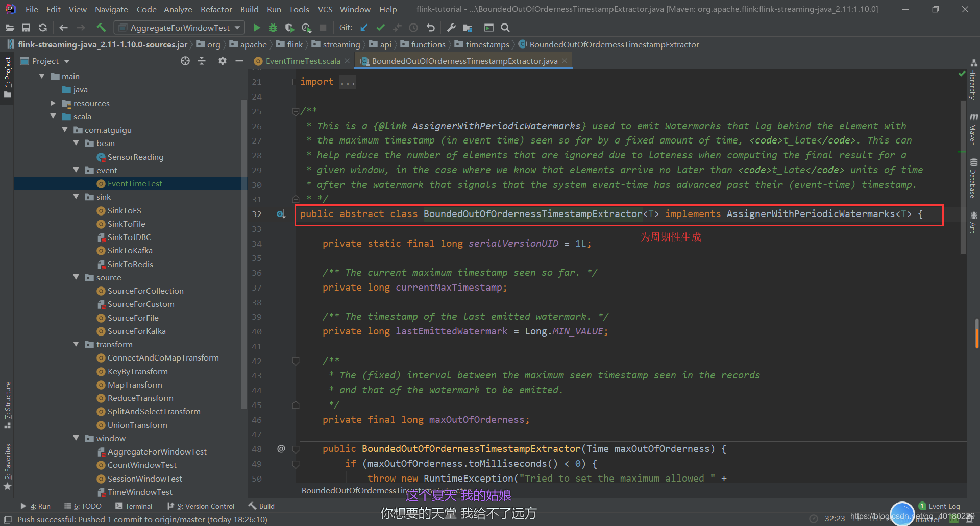Collapse the window package

click(76, 438)
